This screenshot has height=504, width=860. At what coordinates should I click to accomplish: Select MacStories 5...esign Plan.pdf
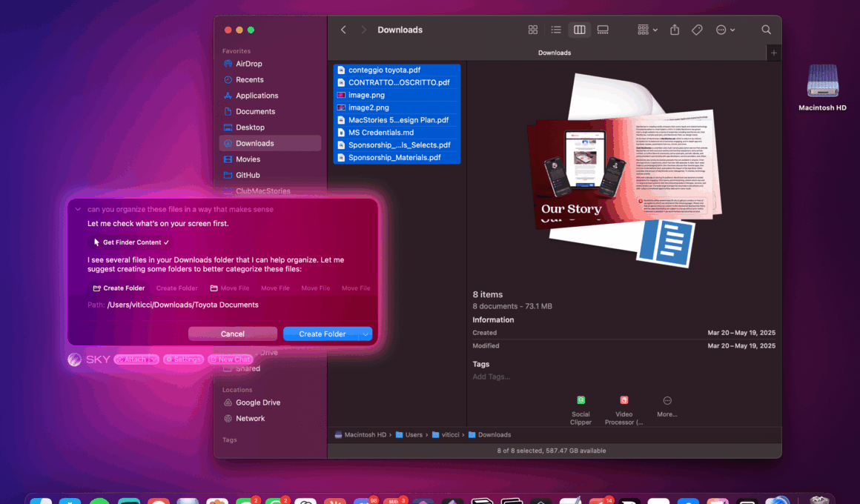coord(397,119)
